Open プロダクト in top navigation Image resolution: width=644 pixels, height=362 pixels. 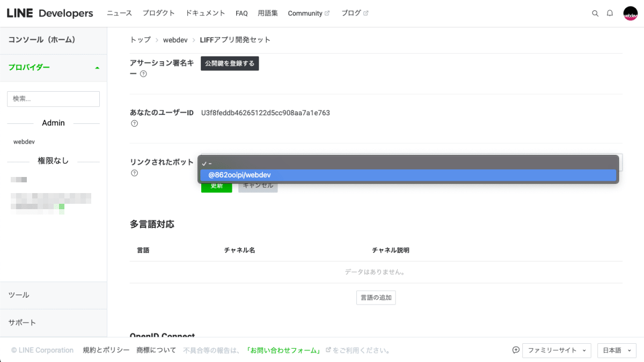(158, 13)
